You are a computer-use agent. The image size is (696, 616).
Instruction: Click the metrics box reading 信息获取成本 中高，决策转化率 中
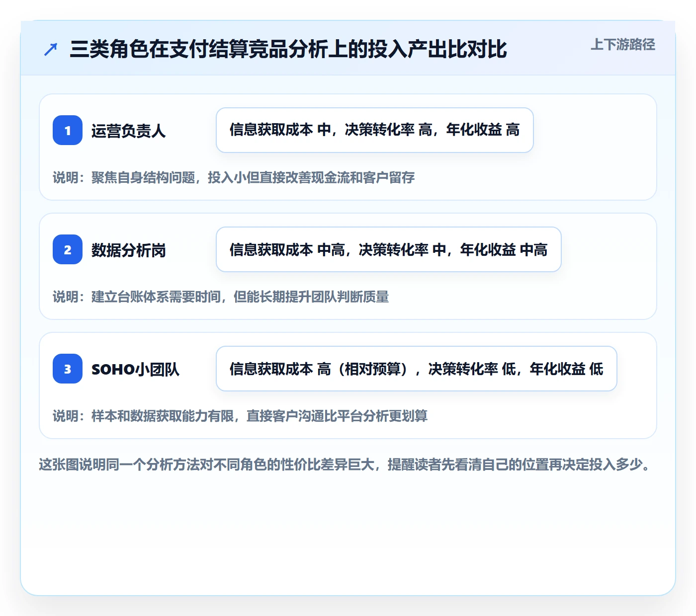click(389, 249)
